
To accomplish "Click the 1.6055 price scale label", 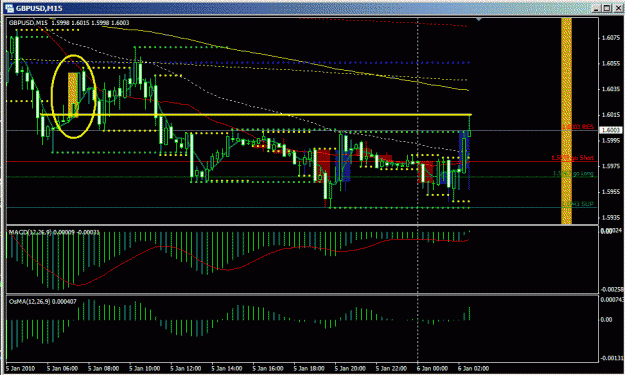I will pos(611,63).
